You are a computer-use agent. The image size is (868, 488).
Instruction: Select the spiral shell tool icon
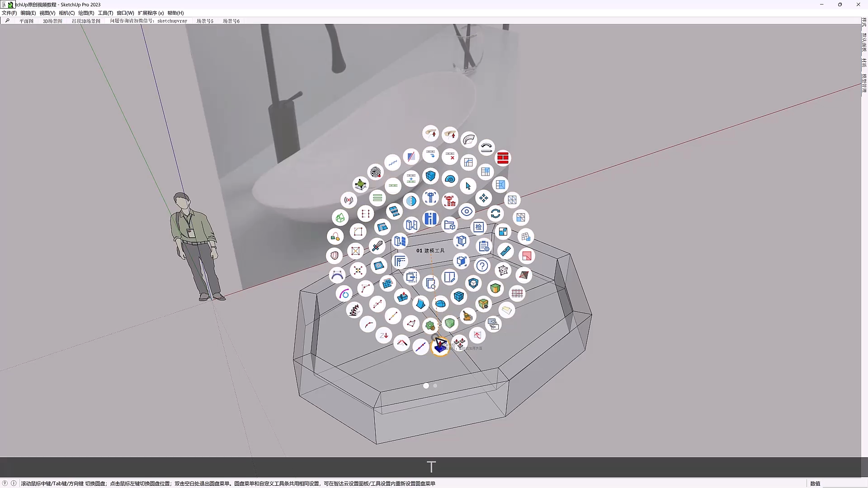[450, 179]
